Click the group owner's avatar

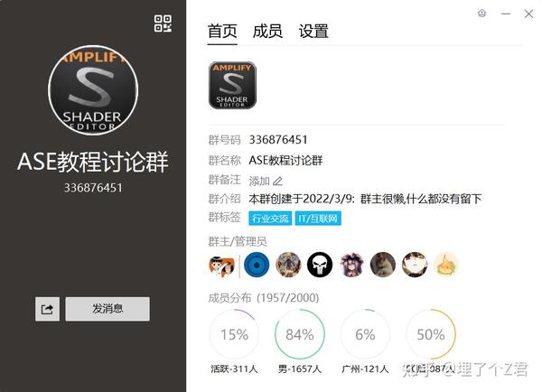(x=221, y=266)
